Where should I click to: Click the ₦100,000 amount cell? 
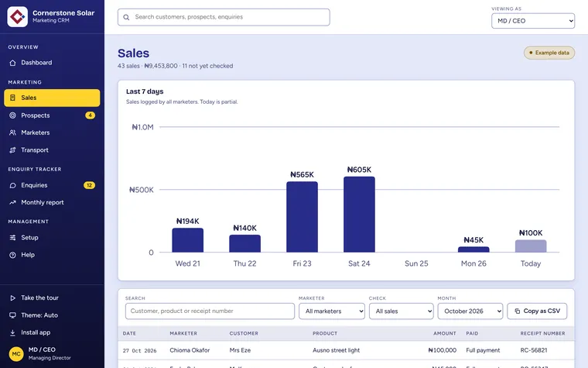pyautogui.click(x=442, y=350)
